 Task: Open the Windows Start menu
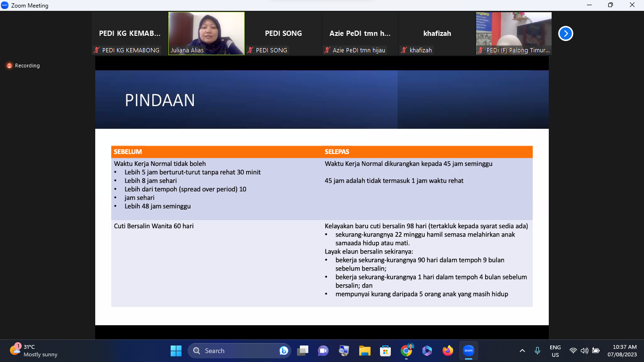pyautogui.click(x=176, y=351)
